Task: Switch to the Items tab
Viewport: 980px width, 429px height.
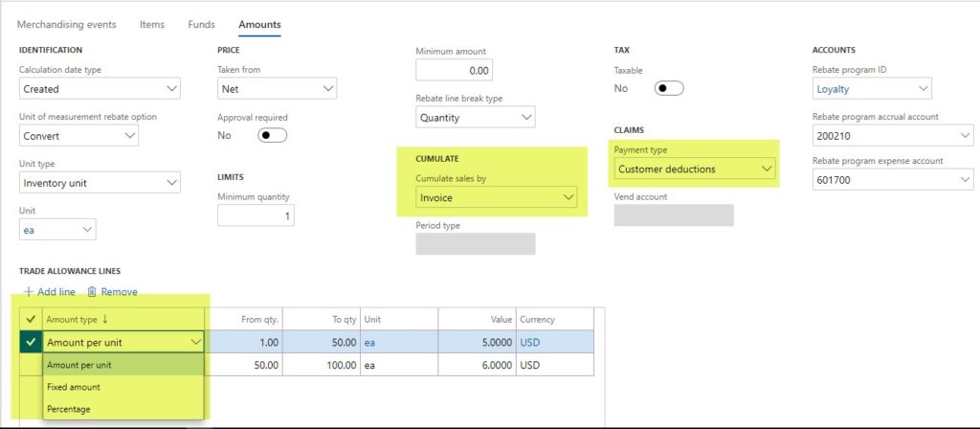Action: [152, 24]
